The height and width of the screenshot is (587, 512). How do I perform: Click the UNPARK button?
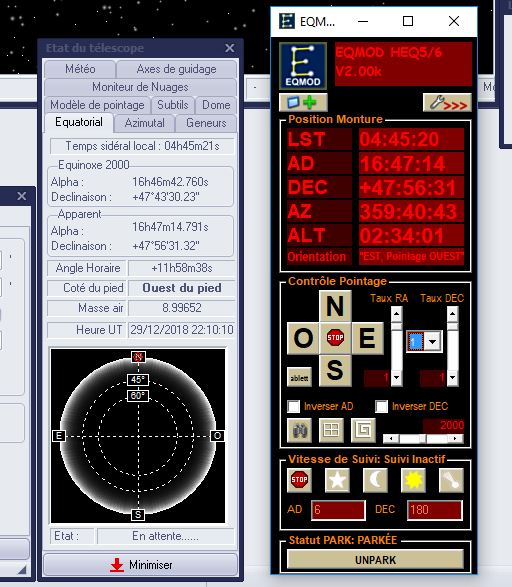[375, 560]
